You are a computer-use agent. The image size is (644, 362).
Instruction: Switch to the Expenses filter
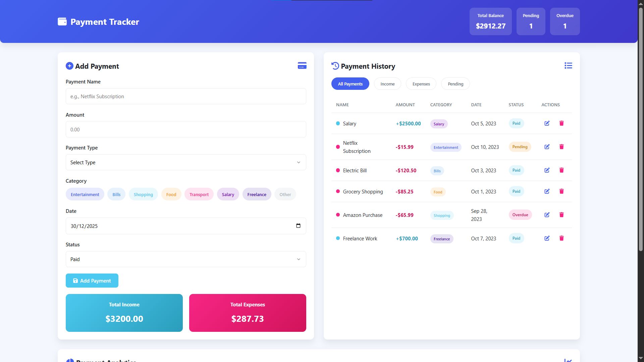coord(421,84)
